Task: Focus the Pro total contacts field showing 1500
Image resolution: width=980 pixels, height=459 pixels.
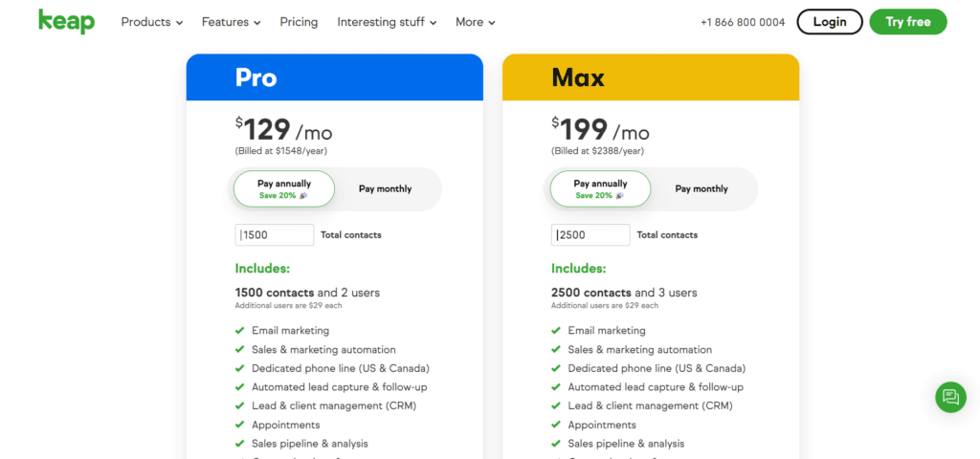Action: tap(275, 235)
